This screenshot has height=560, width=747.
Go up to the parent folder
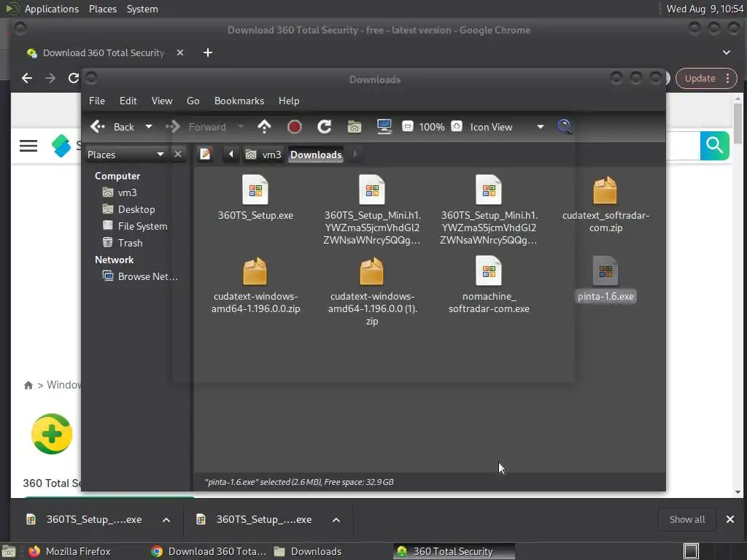(x=264, y=127)
